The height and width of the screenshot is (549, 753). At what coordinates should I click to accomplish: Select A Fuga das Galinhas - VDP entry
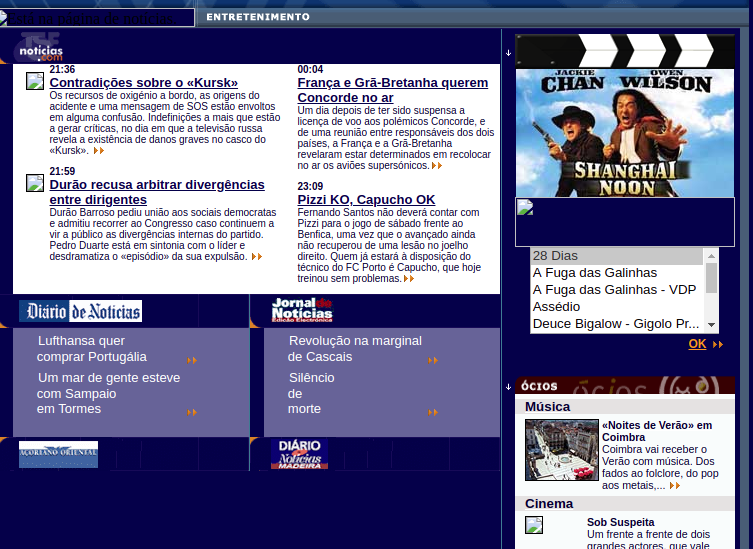pos(617,290)
